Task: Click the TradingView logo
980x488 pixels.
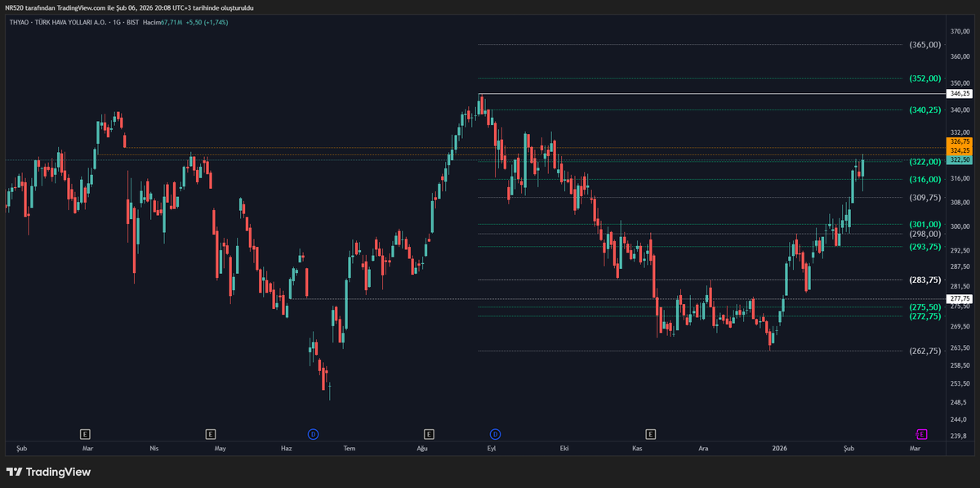Action: (48, 472)
